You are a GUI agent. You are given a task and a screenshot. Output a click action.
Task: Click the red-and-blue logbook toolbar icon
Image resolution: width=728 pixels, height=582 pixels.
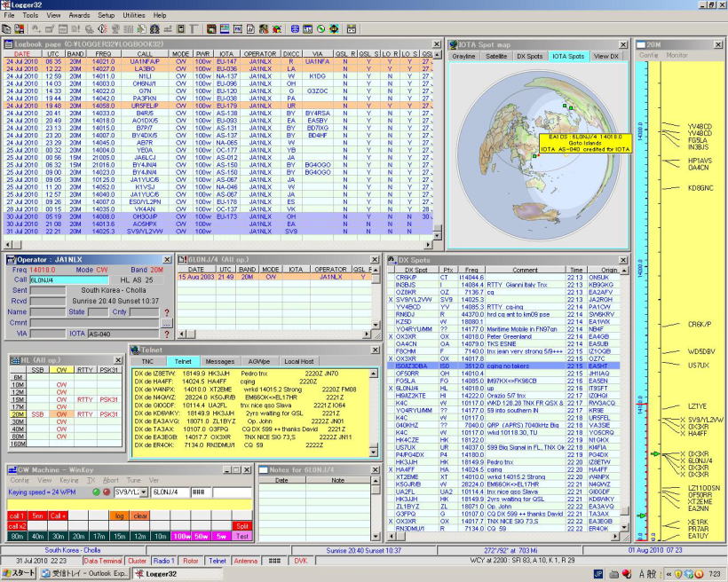19,29
